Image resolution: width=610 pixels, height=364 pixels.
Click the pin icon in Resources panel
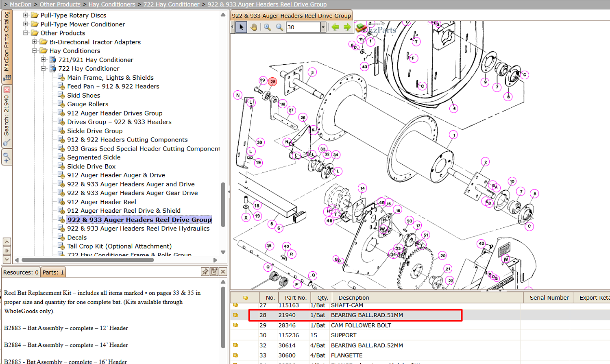pos(205,272)
